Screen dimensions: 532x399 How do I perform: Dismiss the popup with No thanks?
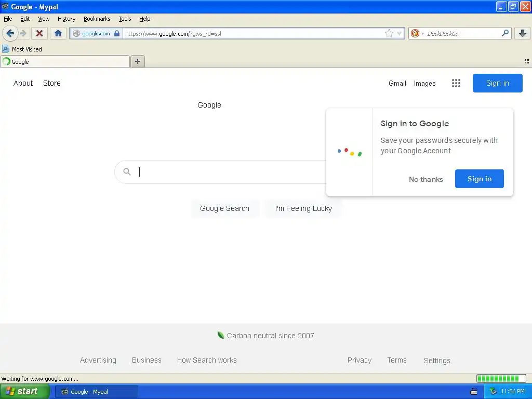coord(425,179)
